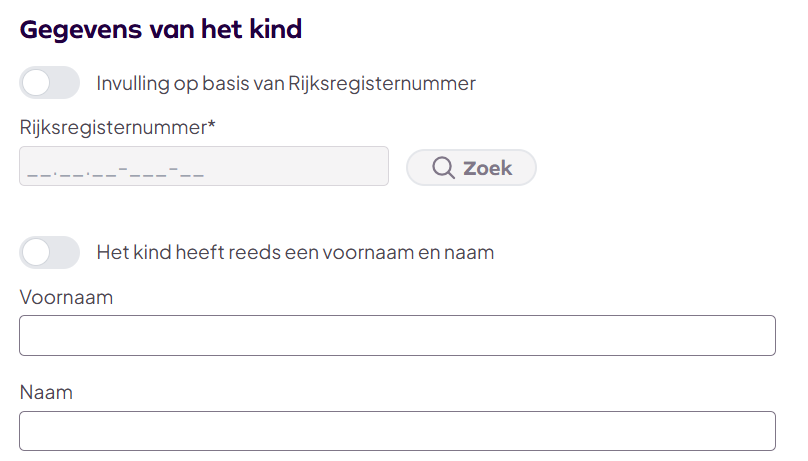This screenshot has width=808, height=461.
Task: Click the word Zoek in the search button
Action: click(x=487, y=168)
